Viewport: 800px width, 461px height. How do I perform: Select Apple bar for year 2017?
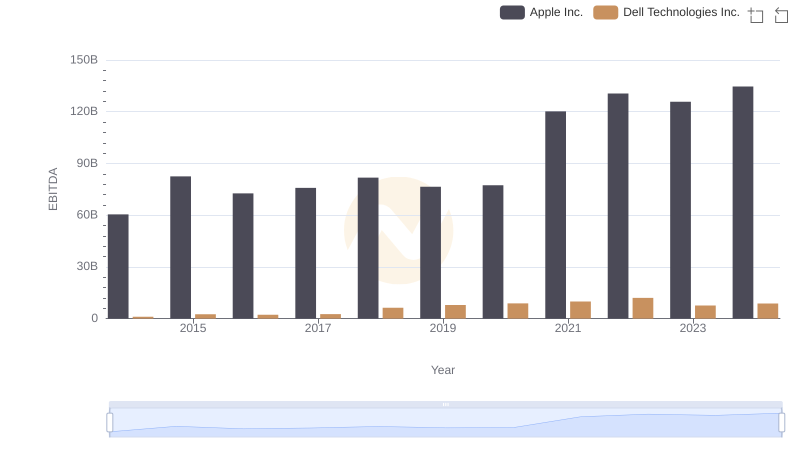click(306, 253)
